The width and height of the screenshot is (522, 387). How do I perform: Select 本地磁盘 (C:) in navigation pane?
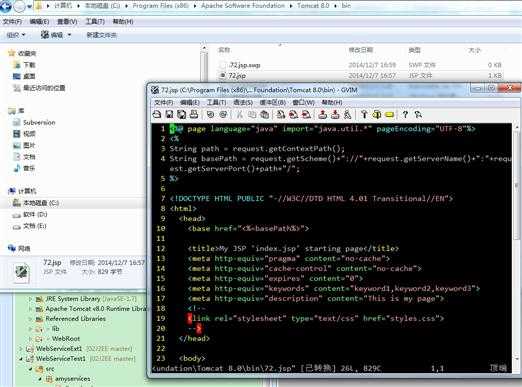pos(41,203)
